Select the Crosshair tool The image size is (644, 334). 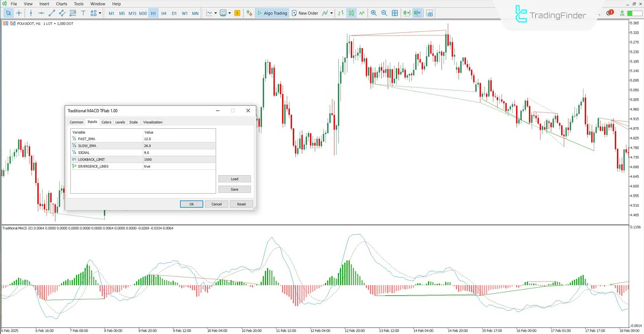(x=19, y=13)
